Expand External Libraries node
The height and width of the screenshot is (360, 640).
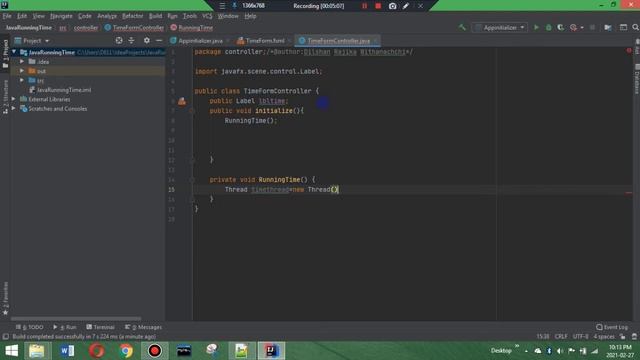[x=14, y=99]
